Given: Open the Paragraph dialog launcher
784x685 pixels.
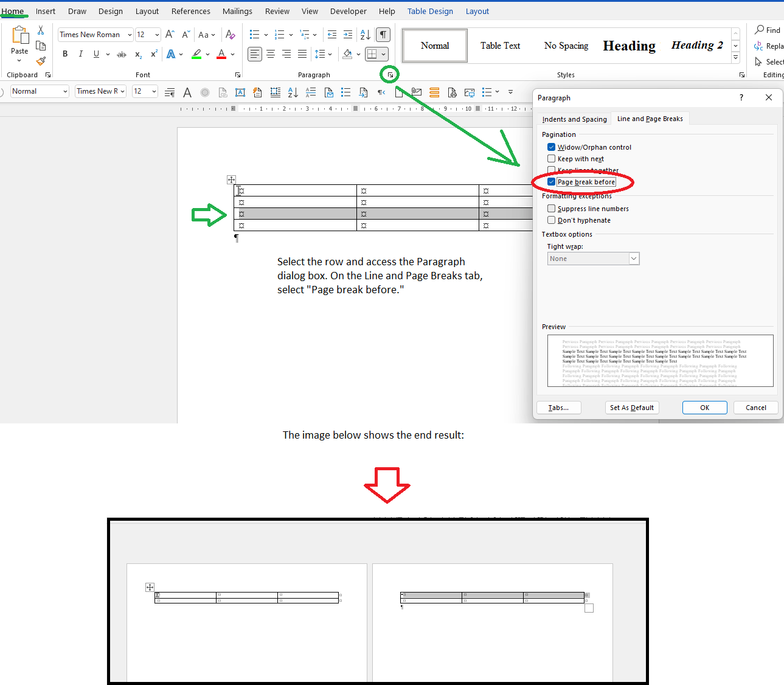Looking at the screenshot, I should click(x=390, y=75).
